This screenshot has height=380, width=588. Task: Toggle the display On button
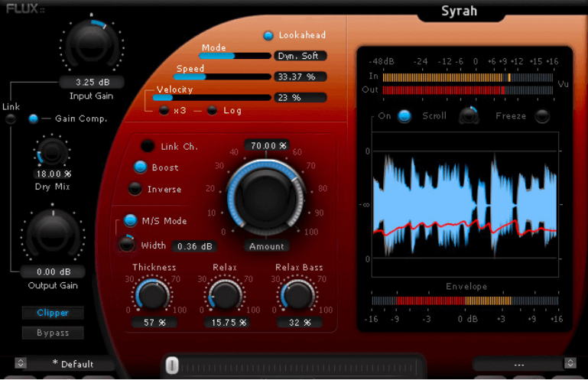point(404,116)
